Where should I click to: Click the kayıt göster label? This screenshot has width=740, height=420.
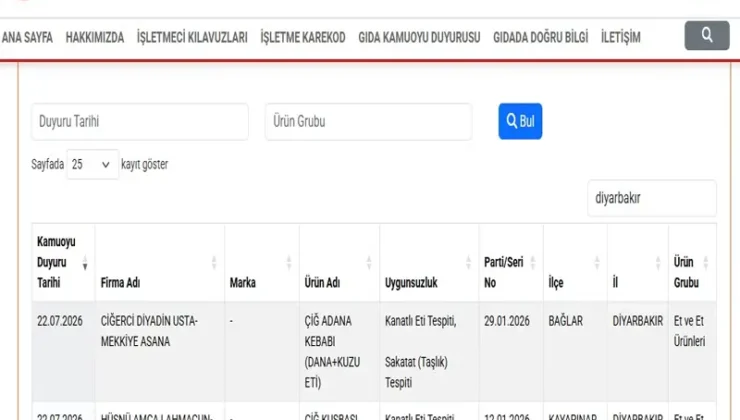145,164
